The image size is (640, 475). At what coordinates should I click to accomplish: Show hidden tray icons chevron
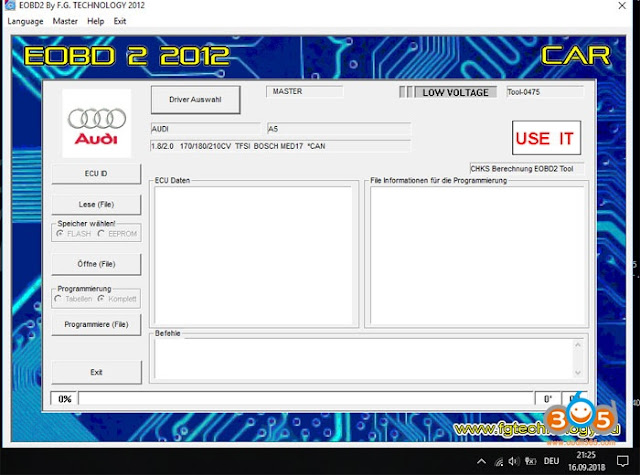[482, 462]
